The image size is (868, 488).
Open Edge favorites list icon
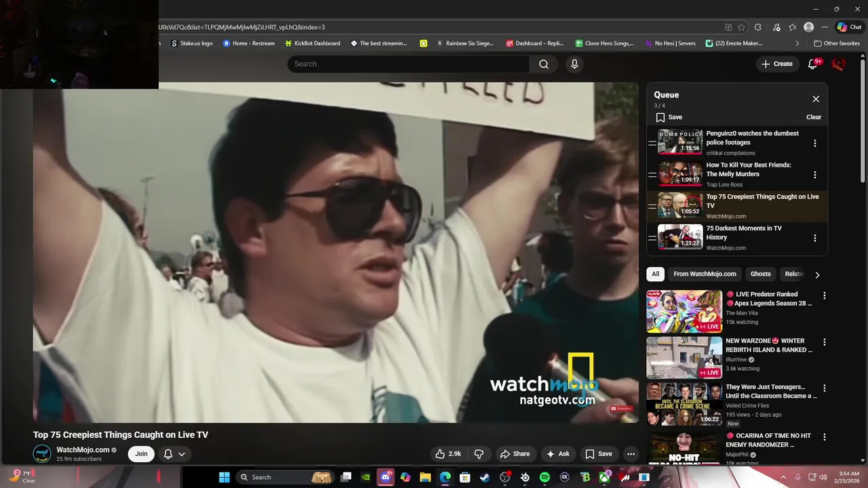click(792, 27)
